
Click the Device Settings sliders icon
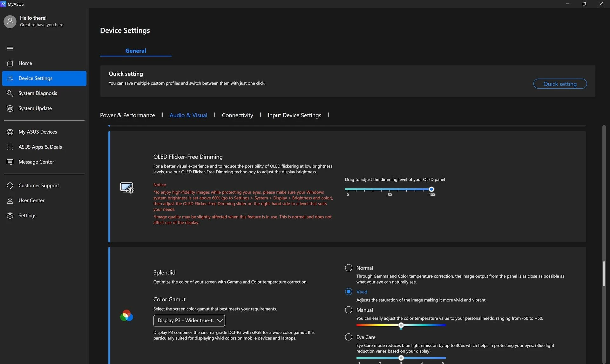10,78
